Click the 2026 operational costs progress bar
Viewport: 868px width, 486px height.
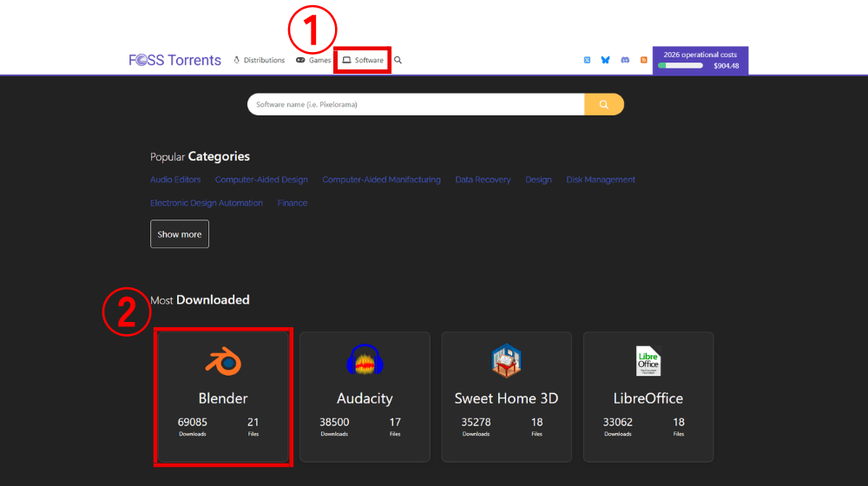[681, 66]
